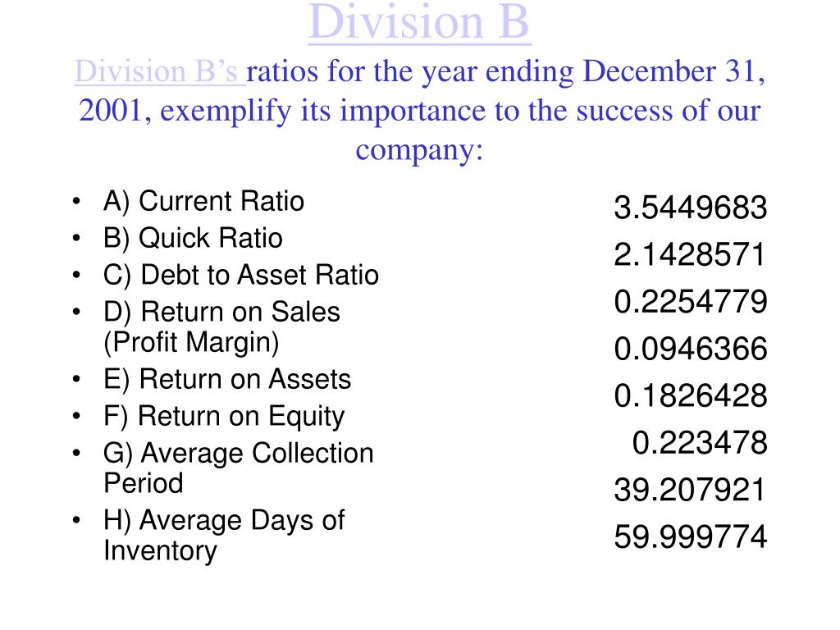Click the word company in subtitle

415,151
